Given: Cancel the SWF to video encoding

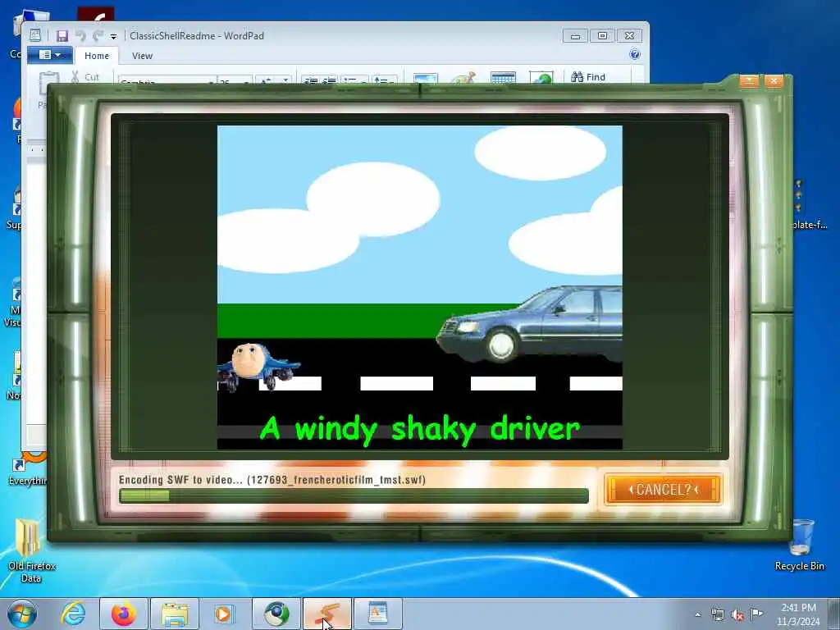Looking at the screenshot, I should click(664, 489).
